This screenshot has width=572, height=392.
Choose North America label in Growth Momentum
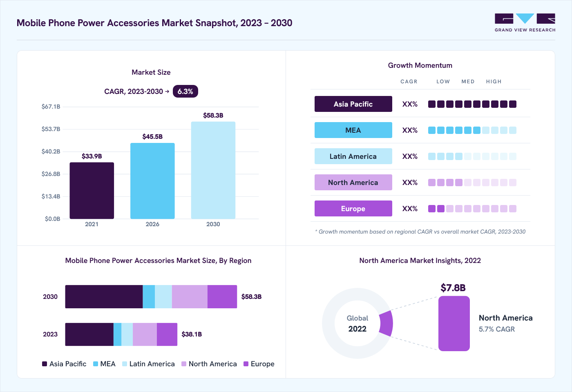[353, 183]
